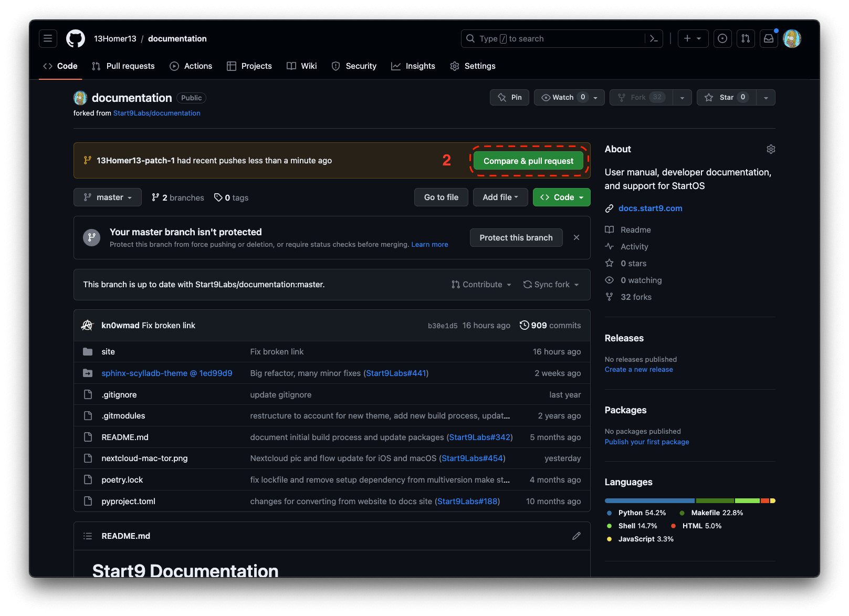Click the Python segment in language bar

[x=649, y=500]
